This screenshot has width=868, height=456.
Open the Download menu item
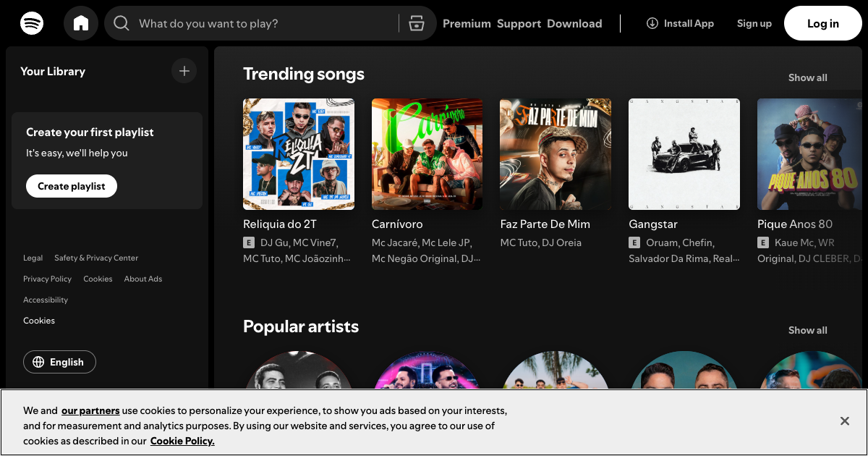pos(574,23)
